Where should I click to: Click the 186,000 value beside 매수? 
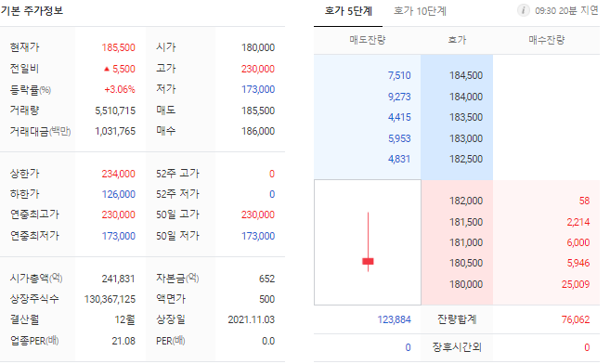coord(258,132)
